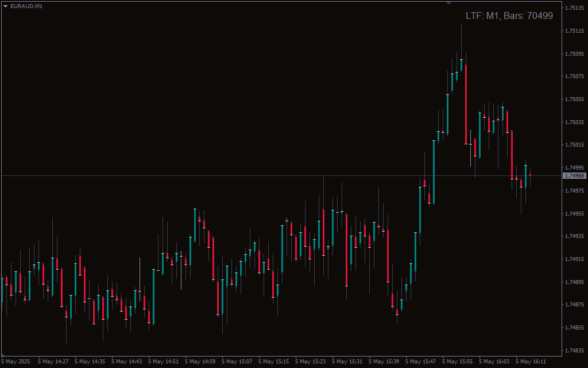Click the 5 May 2025 date label
Screen dimensions: 588x368
(x=16, y=362)
